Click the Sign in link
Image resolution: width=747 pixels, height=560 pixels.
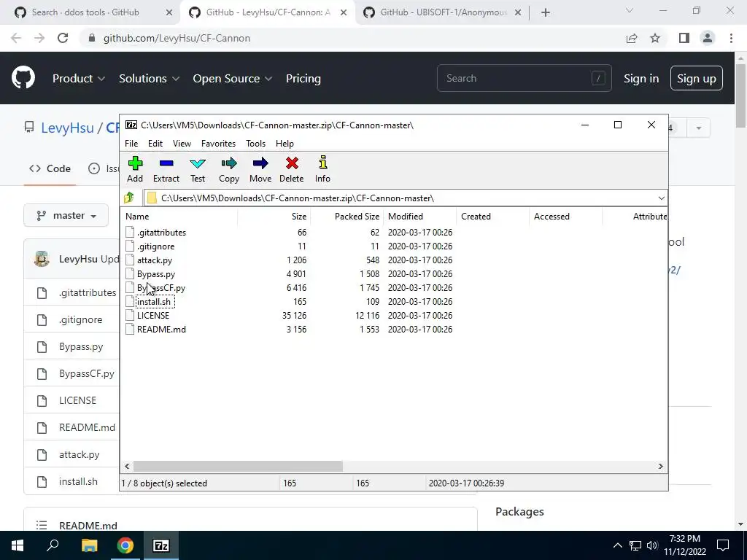tap(641, 79)
